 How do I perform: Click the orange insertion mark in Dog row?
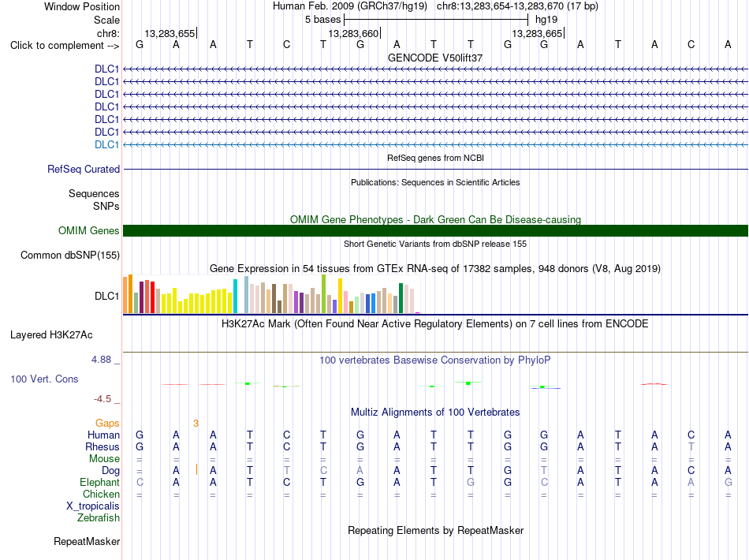click(197, 470)
